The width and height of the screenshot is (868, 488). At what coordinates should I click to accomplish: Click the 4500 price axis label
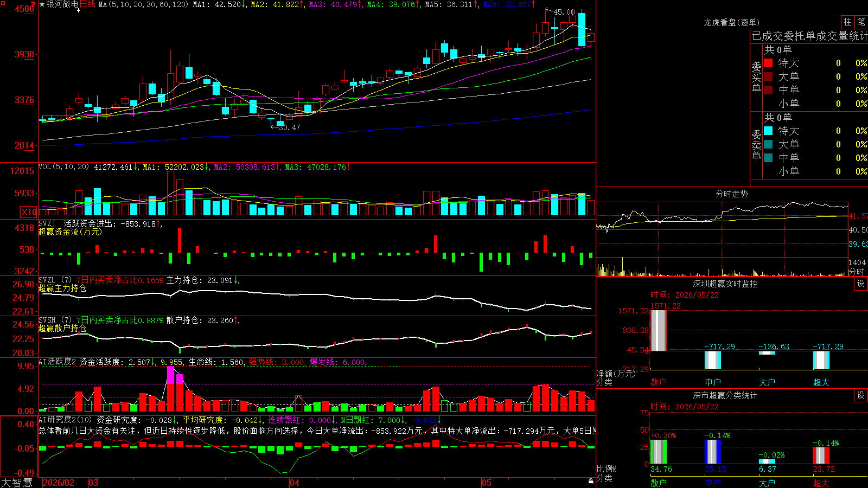(24, 9)
